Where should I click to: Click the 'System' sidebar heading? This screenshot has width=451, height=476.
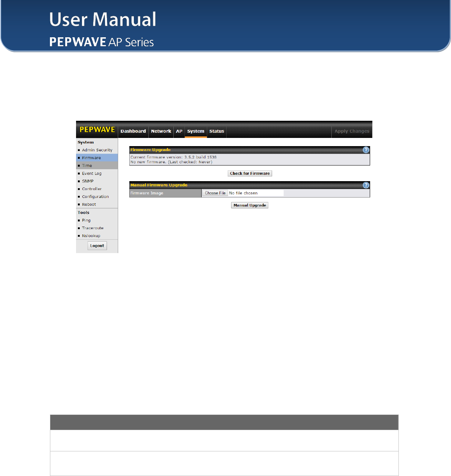[86, 142]
